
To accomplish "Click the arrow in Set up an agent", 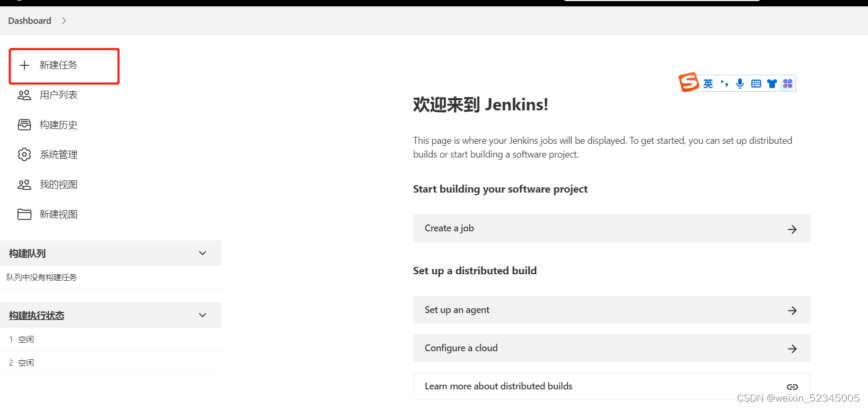I will (x=792, y=310).
